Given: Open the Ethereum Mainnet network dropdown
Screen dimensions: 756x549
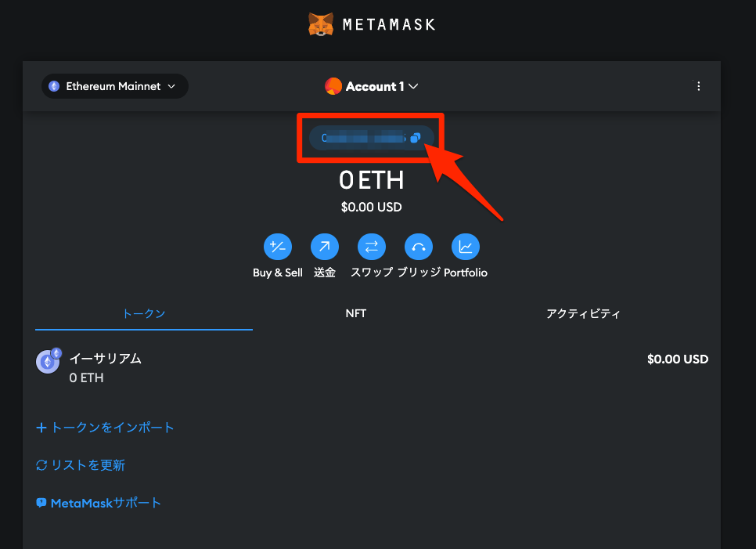Looking at the screenshot, I should click(x=115, y=86).
